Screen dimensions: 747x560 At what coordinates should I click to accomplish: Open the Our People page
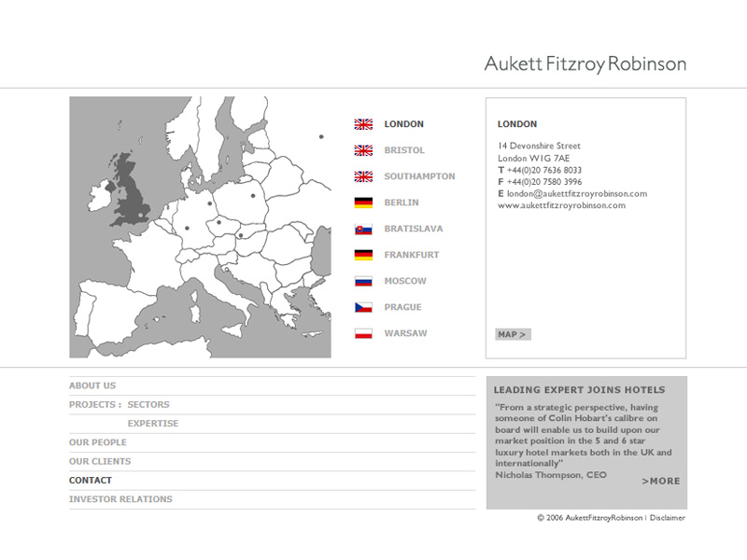tap(98, 442)
